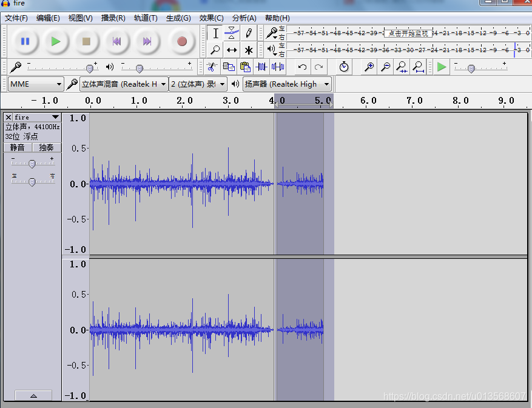This screenshot has width=532, height=408.
Task: Click the left selection edge marker in the ruler
Action: click(276, 105)
